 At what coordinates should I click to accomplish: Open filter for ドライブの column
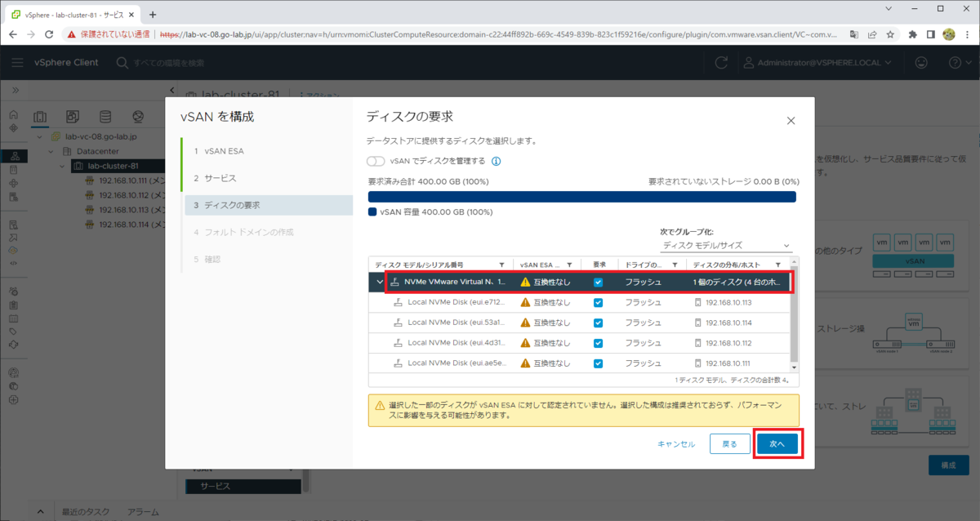click(675, 265)
